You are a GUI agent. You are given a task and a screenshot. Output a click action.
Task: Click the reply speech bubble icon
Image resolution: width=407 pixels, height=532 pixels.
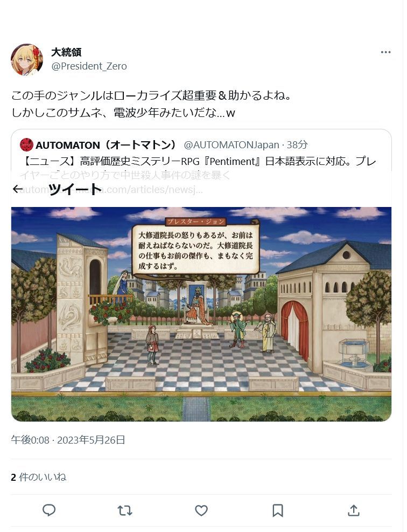(x=49, y=510)
